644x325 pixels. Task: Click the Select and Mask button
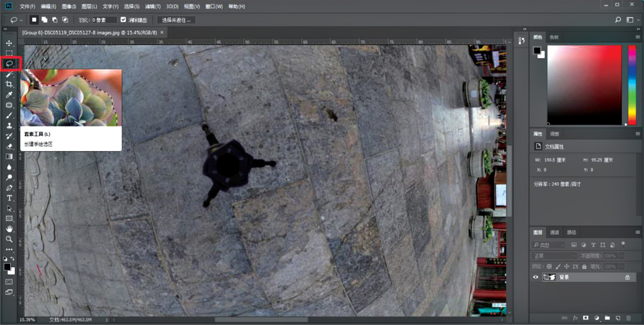(x=176, y=20)
